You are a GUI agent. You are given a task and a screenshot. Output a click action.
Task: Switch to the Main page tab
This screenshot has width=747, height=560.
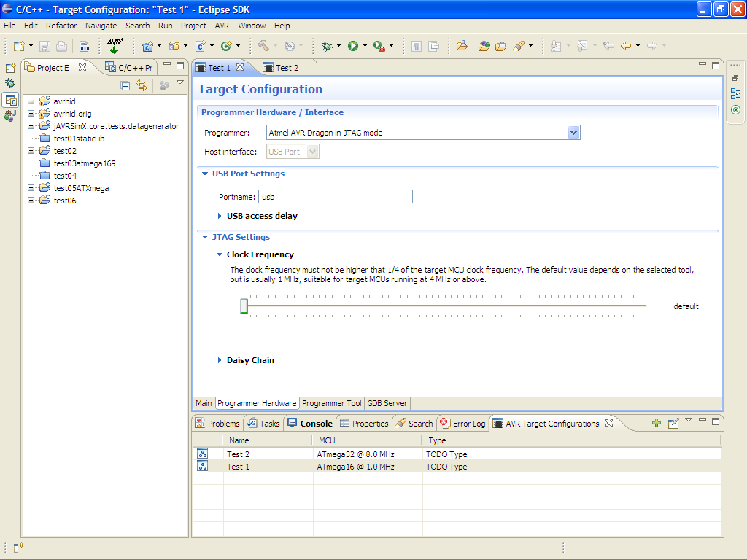[204, 403]
